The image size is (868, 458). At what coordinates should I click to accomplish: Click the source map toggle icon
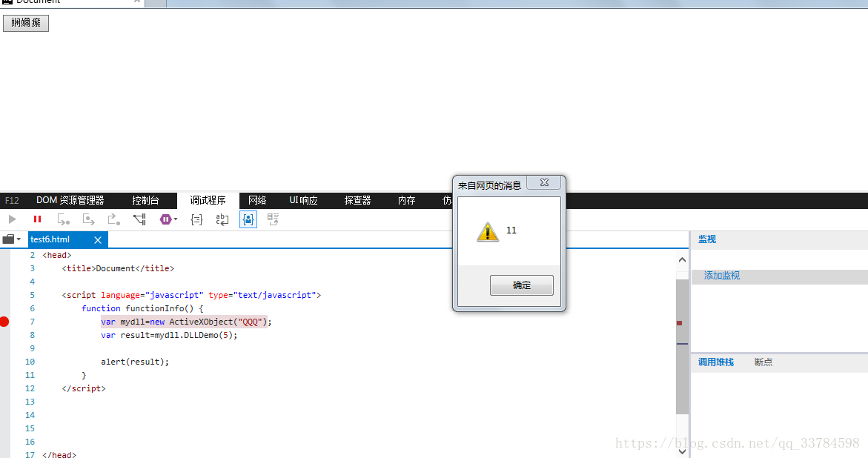coord(273,219)
